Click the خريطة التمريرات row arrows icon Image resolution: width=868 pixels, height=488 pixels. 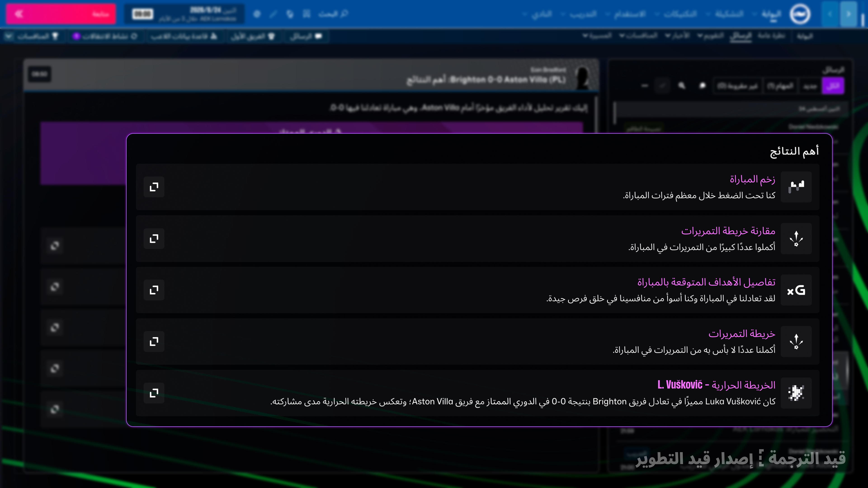pyautogui.click(x=796, y=342)
